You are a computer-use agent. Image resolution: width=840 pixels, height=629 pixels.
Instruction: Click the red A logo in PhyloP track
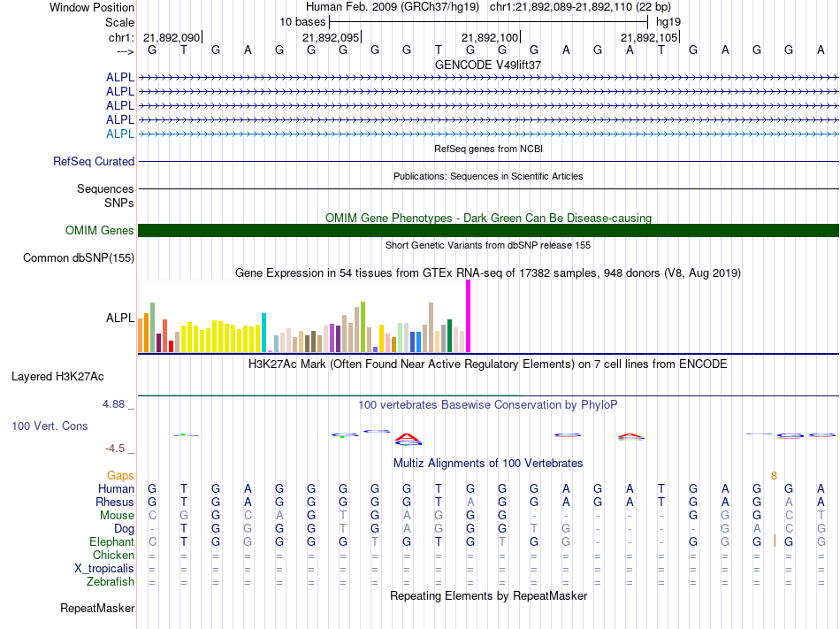pyautogui.click(x=406, y=436)
